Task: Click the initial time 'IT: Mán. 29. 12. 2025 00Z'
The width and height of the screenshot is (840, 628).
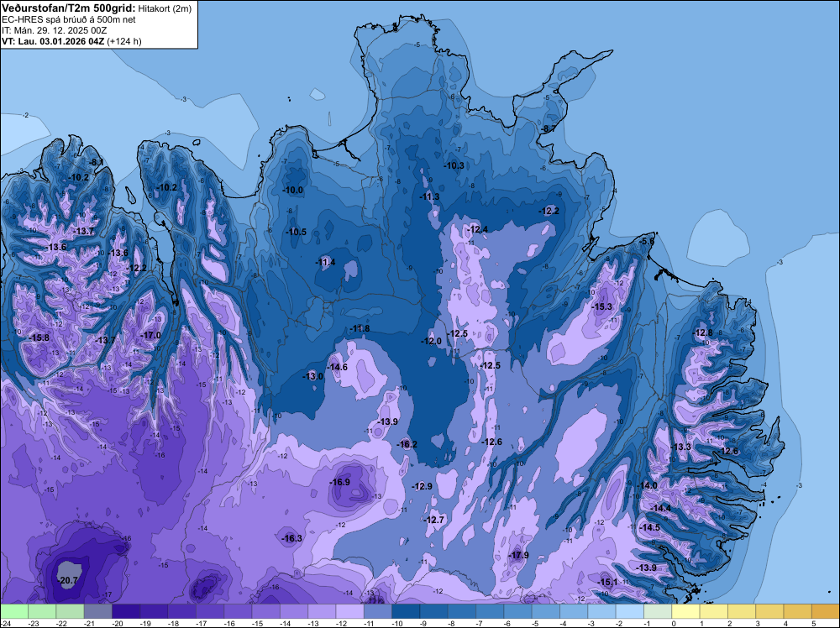Action: [54, 30]
